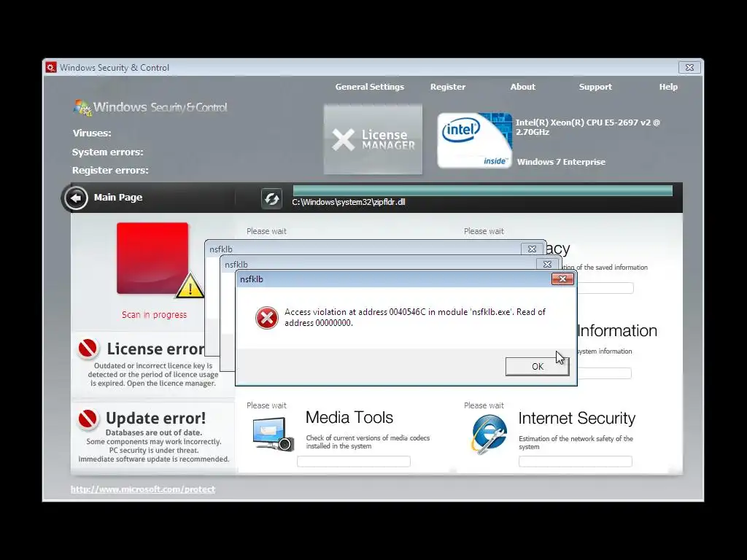Click the access violation message text
The height and width of the screenshot is (560, 747).
point(415,317)
